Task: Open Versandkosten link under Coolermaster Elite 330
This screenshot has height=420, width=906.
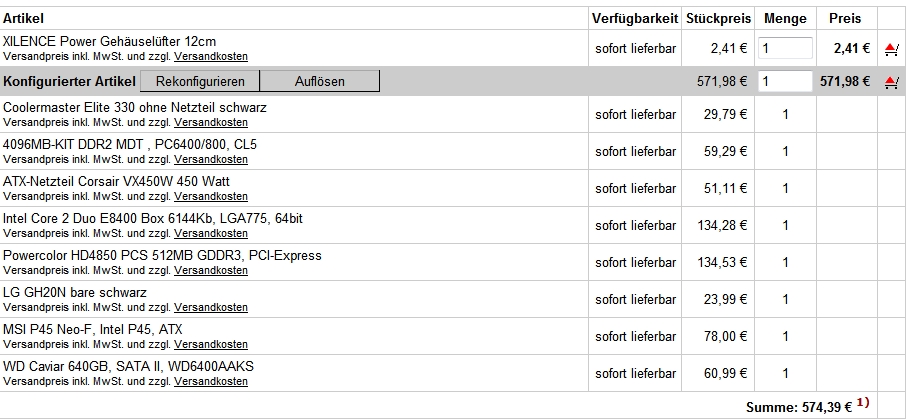Action: coord(211,122)
